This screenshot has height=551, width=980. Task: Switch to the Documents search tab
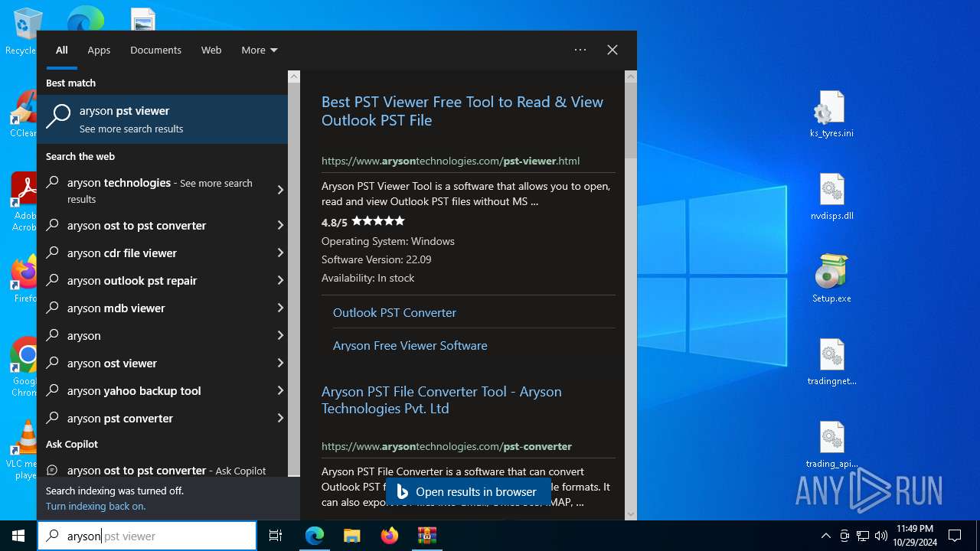[x=155, y=50]
